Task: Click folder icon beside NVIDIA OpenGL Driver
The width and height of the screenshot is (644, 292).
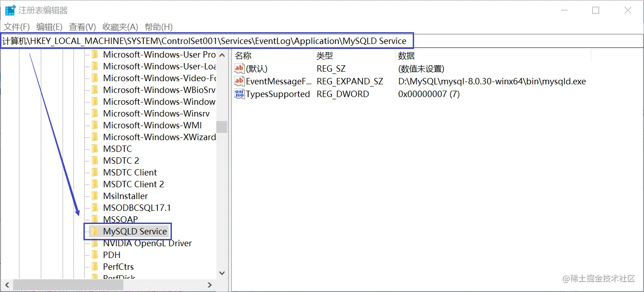Action: point(95,243)
